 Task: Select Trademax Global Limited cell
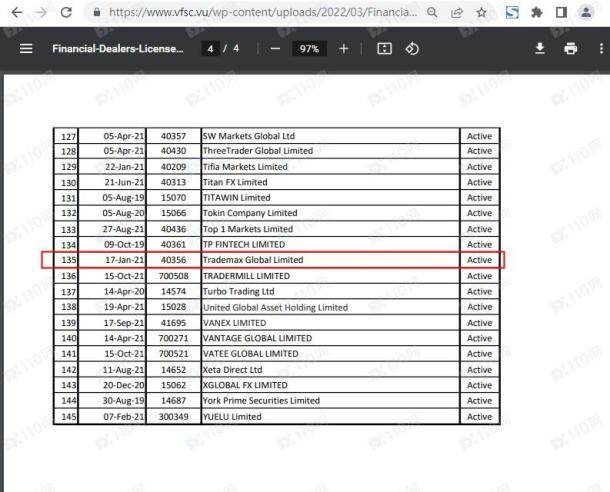tap(330, 260)
